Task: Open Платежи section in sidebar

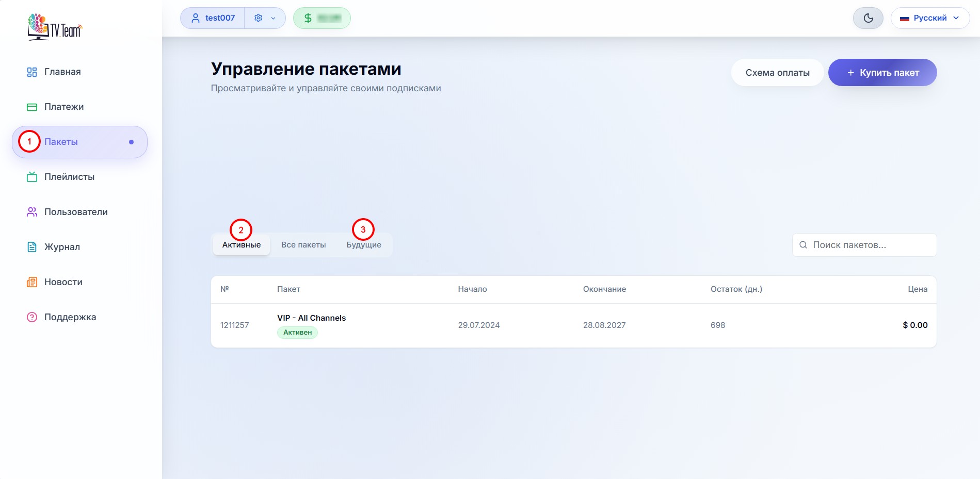Action: [x=63, y=107]
